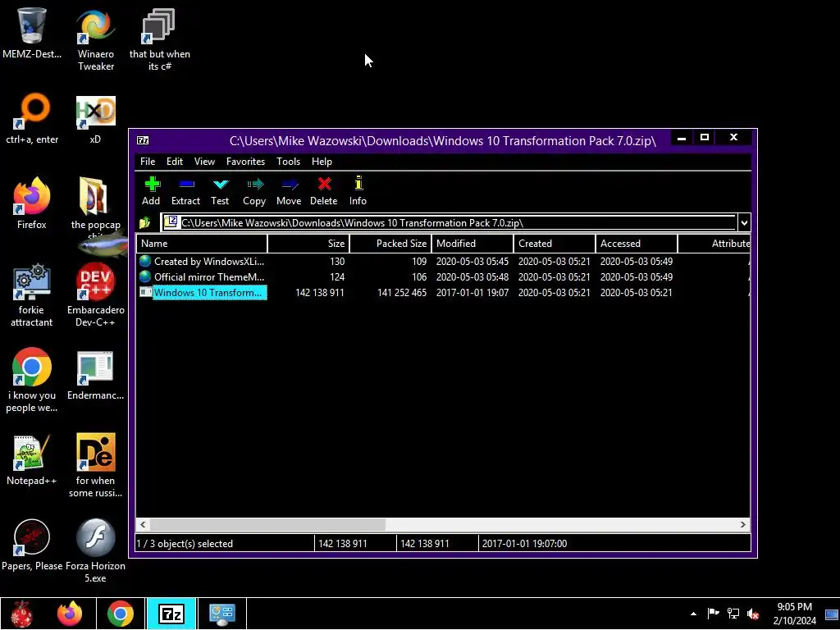Run the Test archive tool

(x=220, y=191)
